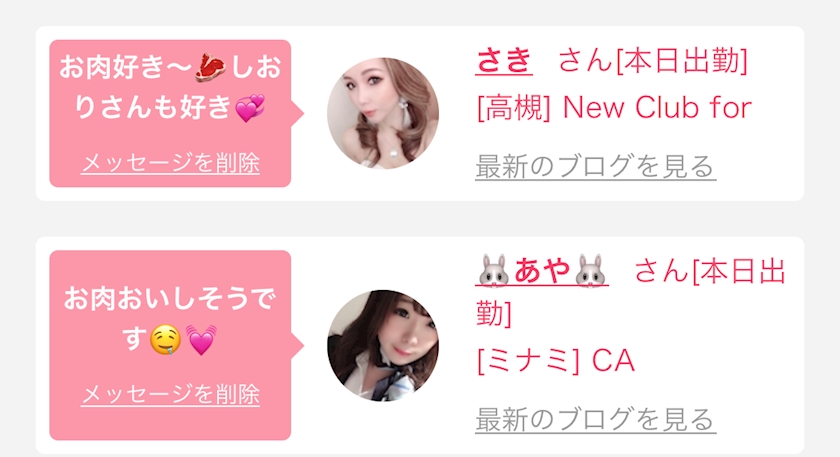Click the [ミナミ] CA shop text

[556, 360]
